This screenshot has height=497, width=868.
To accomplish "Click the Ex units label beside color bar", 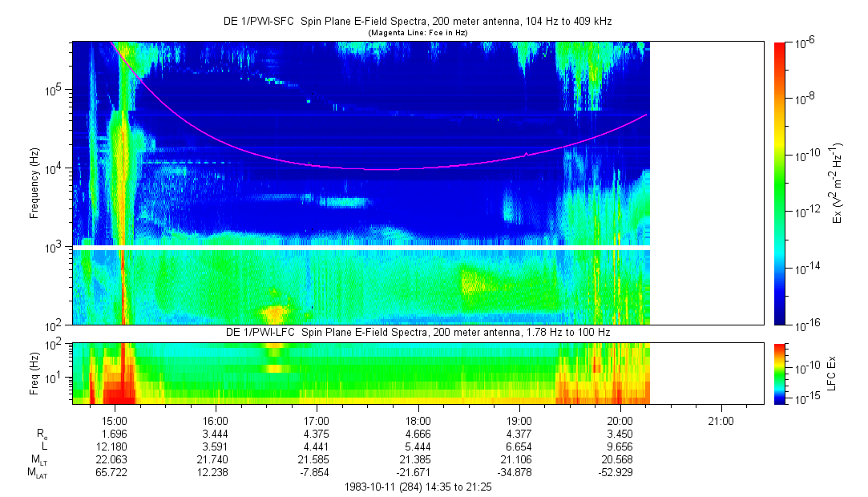I will 838,183.
